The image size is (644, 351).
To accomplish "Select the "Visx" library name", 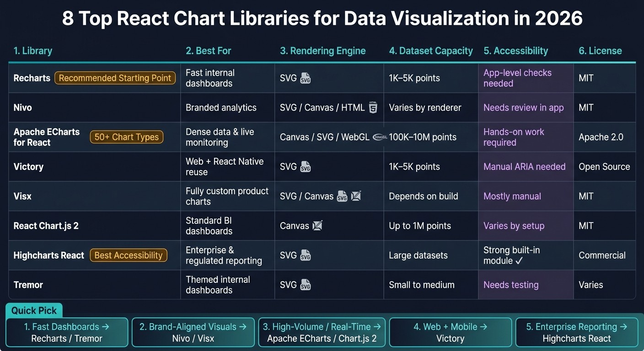I will coord(22,196).
